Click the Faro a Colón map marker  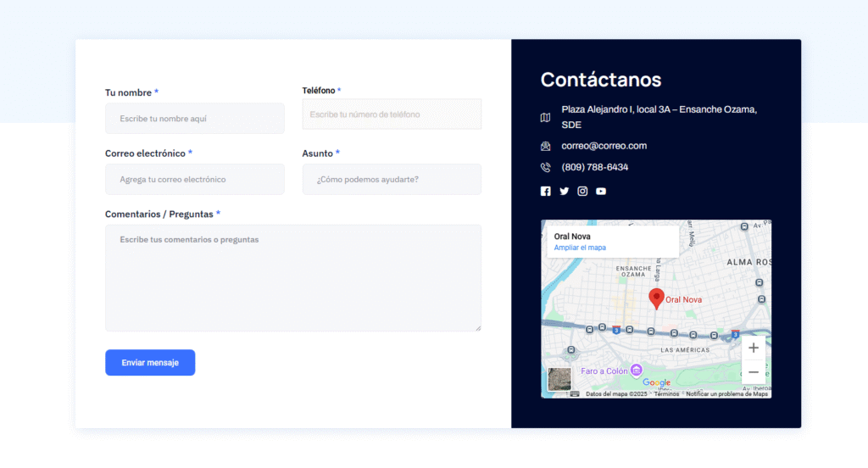[x=635, y=370]
